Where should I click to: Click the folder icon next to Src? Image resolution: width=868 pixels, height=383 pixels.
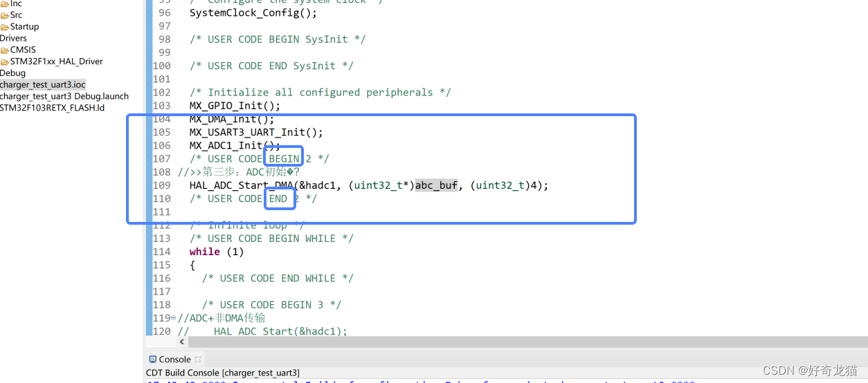5,15
